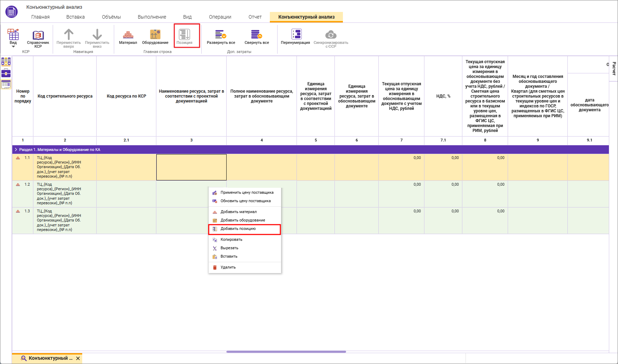The width and height of the screenshot is (618, 364).
Task: Collapse the Раздел 1 section row
Action: point(16,150)
